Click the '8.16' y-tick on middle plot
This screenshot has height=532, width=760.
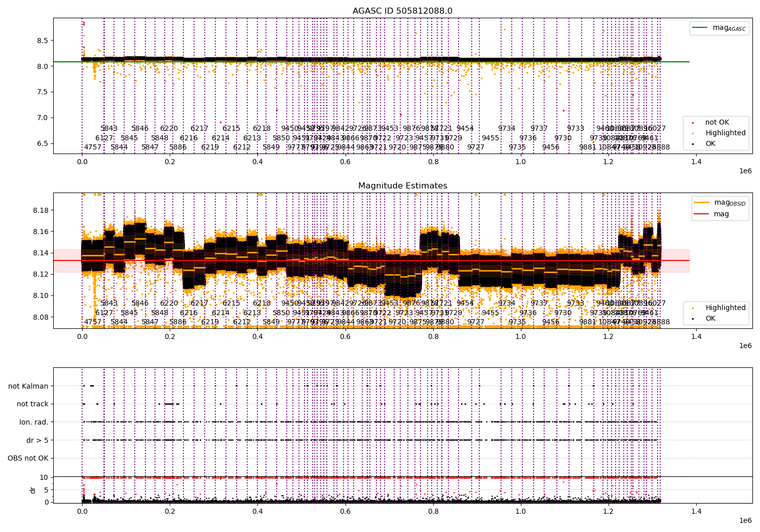point(41,232)
